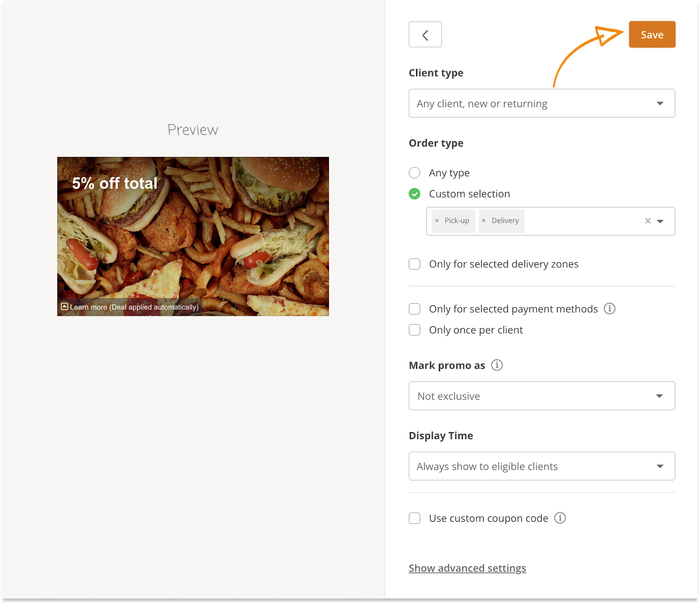This screenshot has width=700, height=604.
Task: Open Show advanced settings link
Action: 467,568
